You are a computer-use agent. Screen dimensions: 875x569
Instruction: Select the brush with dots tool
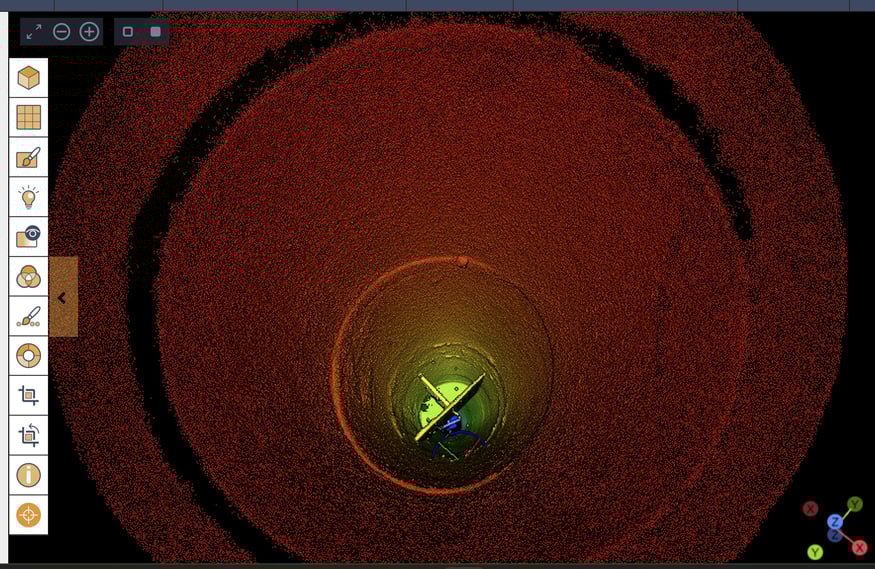(x=28, y=316)
